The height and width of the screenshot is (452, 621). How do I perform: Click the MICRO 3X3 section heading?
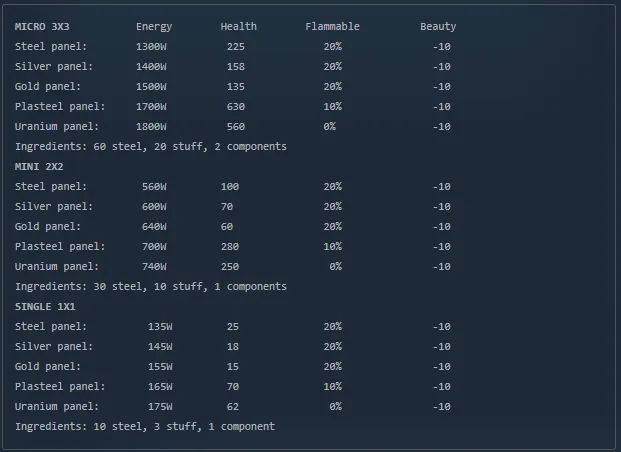pyautogui.click(x=42, y=26)
